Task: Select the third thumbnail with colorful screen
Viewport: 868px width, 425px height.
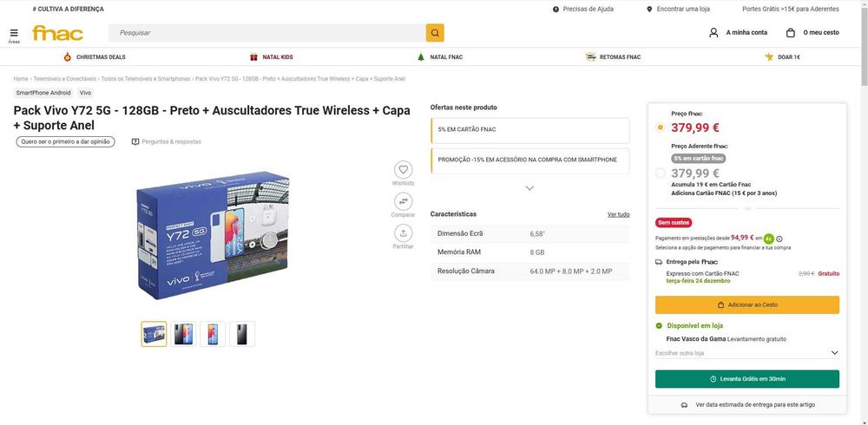Action: click(213, 334)
